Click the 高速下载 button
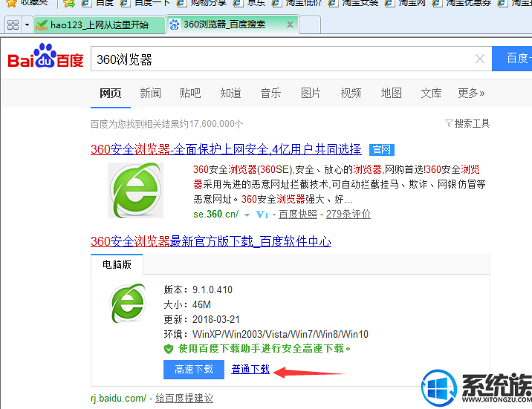The height and width of the screenshot is (409, 532). point(194,370)
